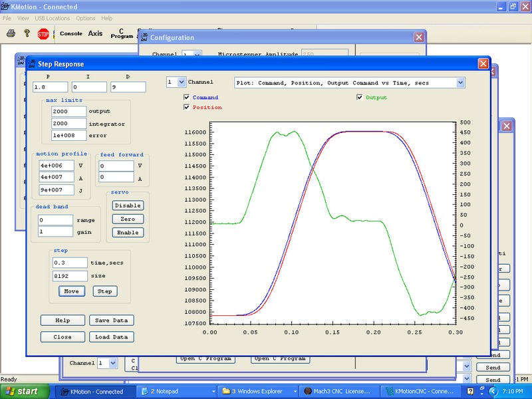
Task: Click the P gain input field
Action: pyautogui.click(x=51, y=86)
